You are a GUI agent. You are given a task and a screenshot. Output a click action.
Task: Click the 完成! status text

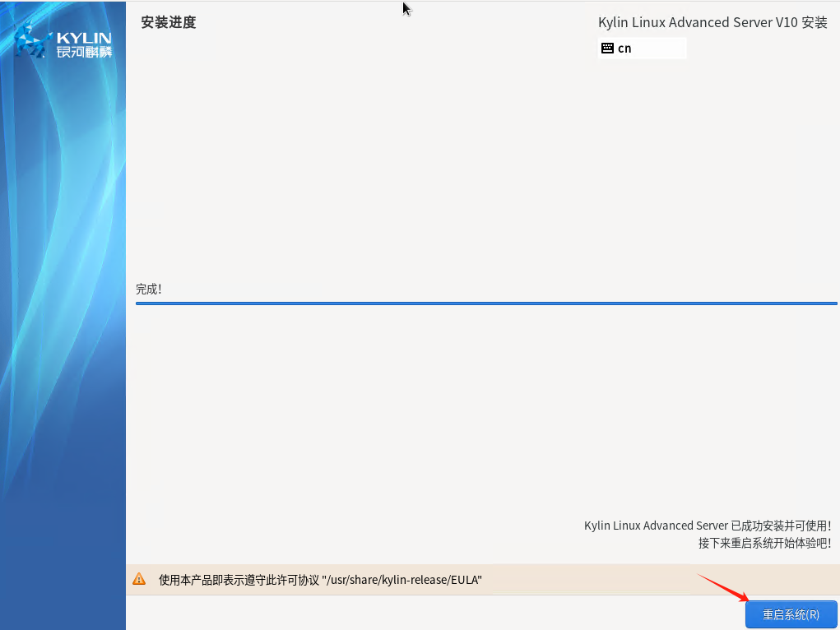coord(148,290)
